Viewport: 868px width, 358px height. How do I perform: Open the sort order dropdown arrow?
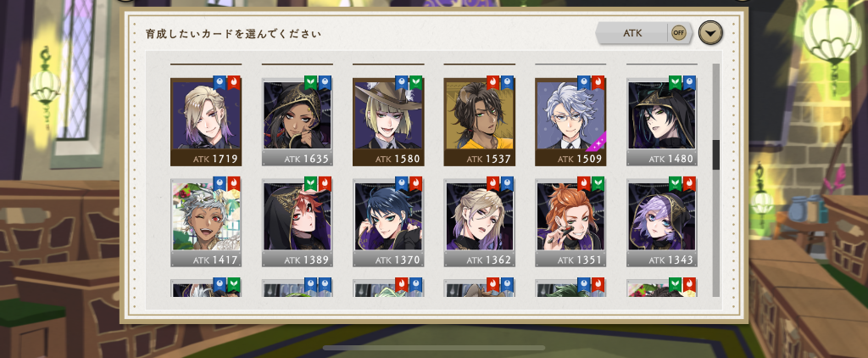[711, 33]
